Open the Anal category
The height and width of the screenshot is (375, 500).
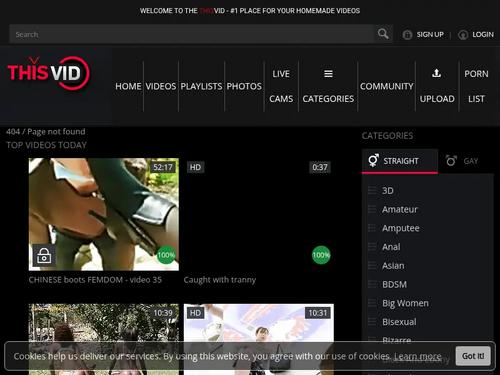pos(391,247)
